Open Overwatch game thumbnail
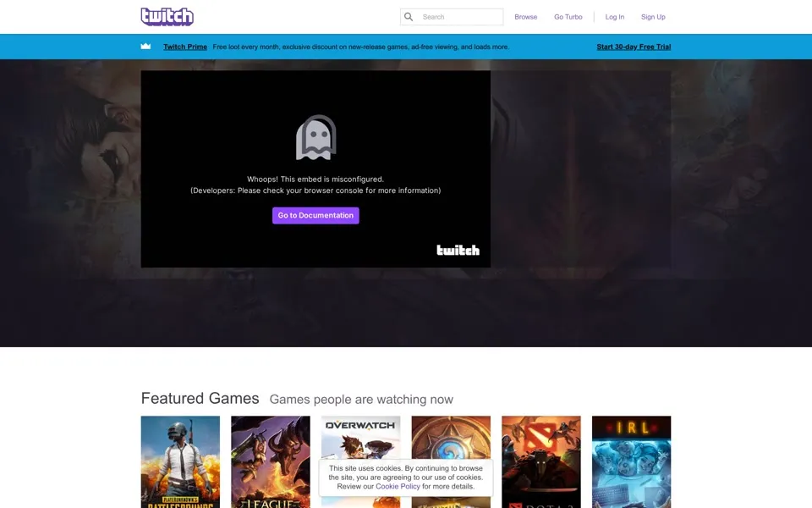 tap(360, 437)
